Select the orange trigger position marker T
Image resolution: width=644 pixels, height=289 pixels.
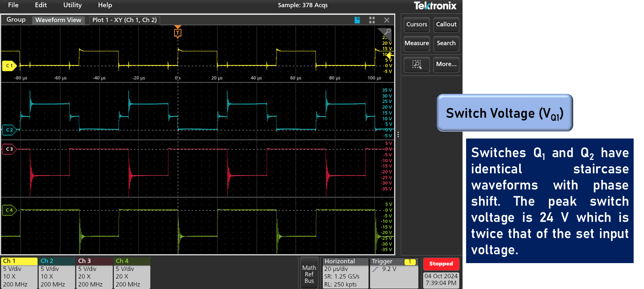(178, 33)
